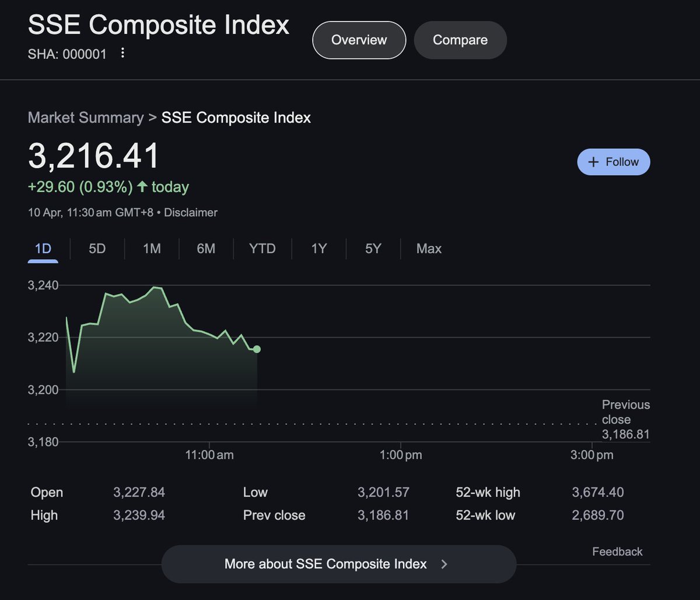Click the SSE Composite Index breadcrumb text
This screenshot has width=700, height=600.
236,117
